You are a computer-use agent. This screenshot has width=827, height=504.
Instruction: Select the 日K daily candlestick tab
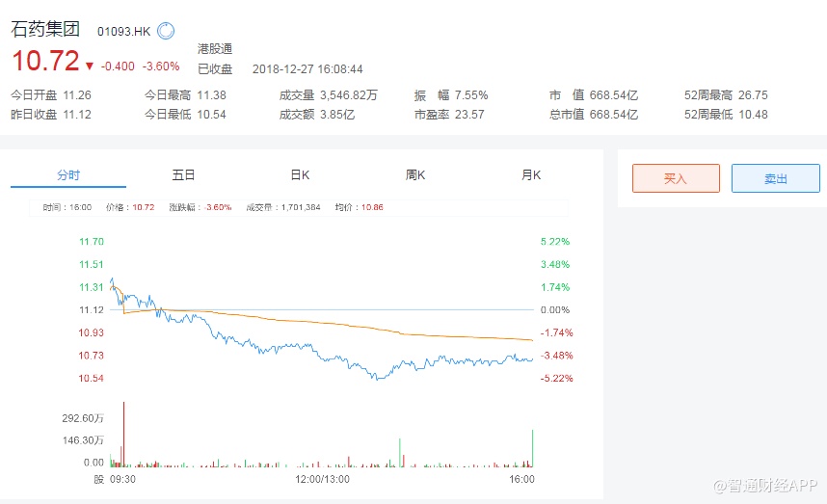pos(300,175)
